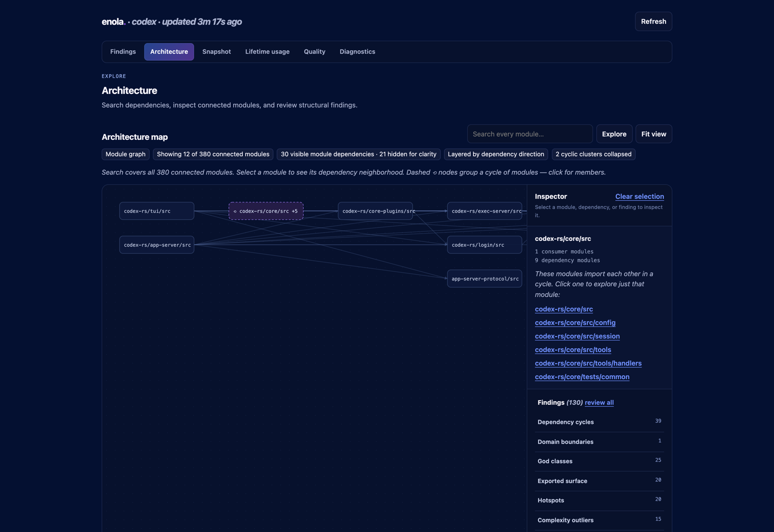Open the Snapshot tab
This screenshot has height=532, width=774.
(216, 52)
